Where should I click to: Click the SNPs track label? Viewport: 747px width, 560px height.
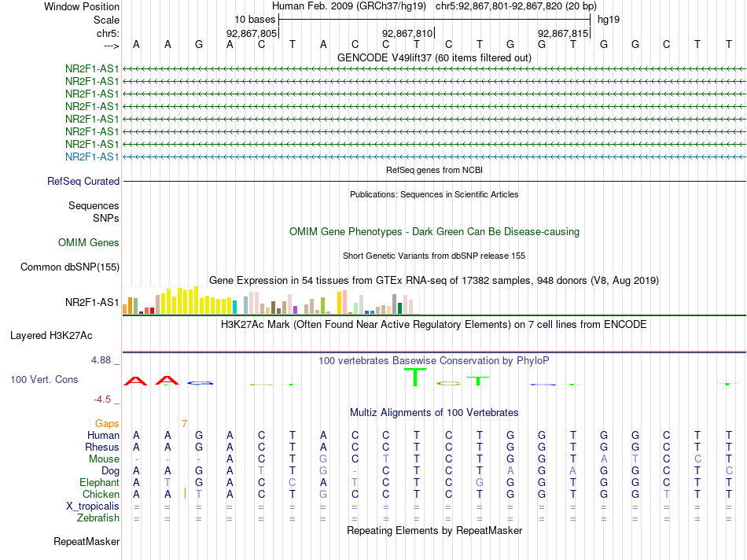[x=106, y=218]
